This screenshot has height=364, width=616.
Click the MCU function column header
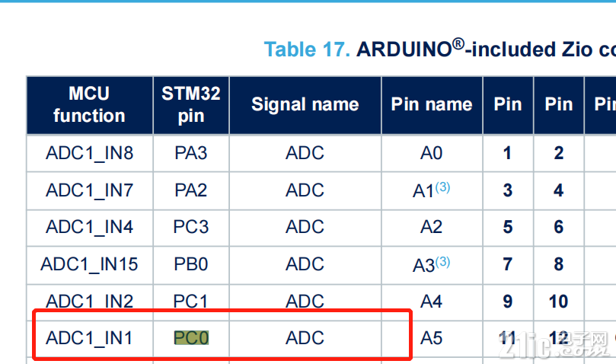90,105
